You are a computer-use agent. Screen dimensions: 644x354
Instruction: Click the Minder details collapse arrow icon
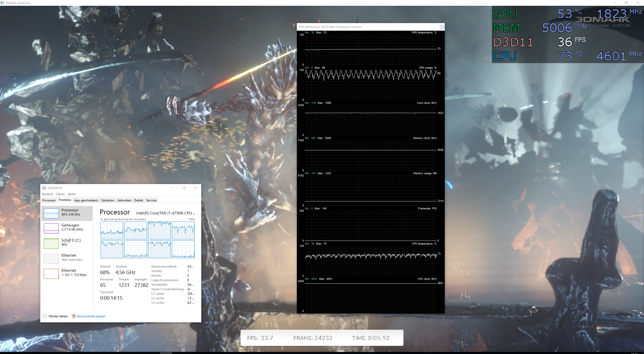point(45,316)
